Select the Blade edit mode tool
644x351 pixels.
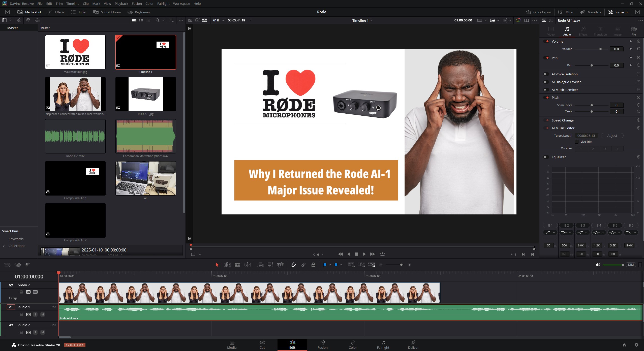point(237,265)
